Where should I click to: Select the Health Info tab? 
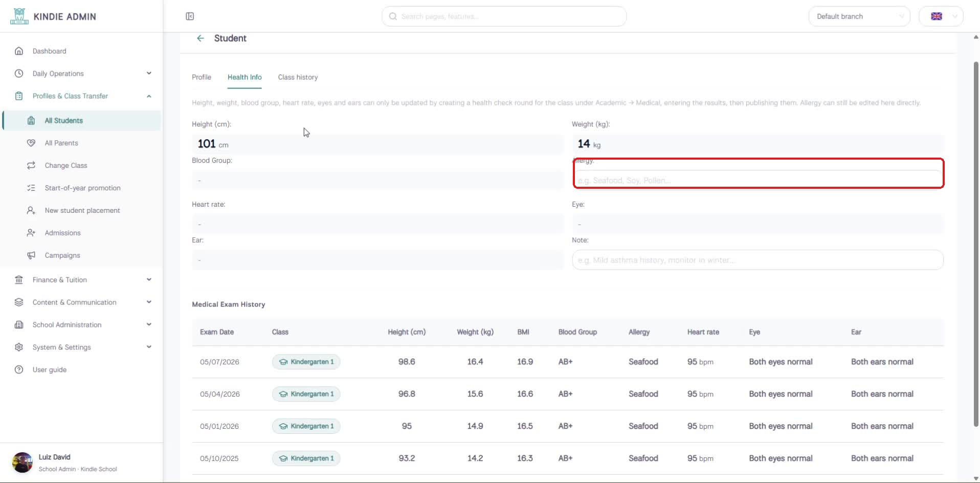(x=244, y=77)
